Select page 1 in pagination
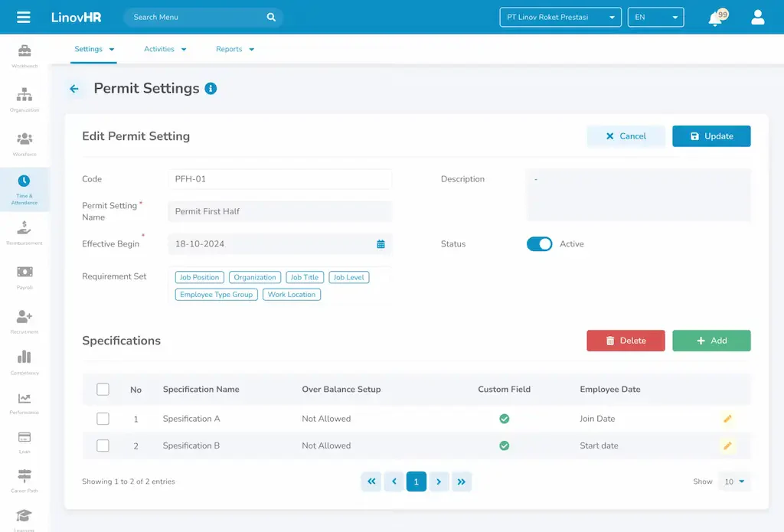The width and height of the screenshot is (784, 532). coord(416,481)
